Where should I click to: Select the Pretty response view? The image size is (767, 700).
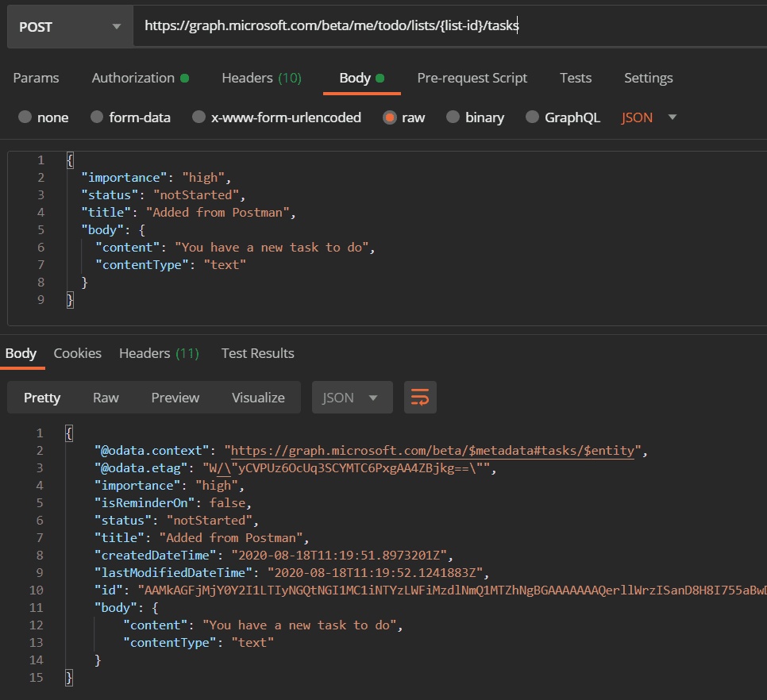[x=42, y=398]
